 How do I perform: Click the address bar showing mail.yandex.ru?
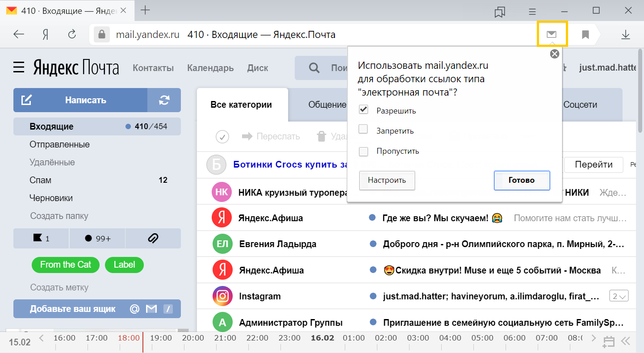(x=313, y=34)
